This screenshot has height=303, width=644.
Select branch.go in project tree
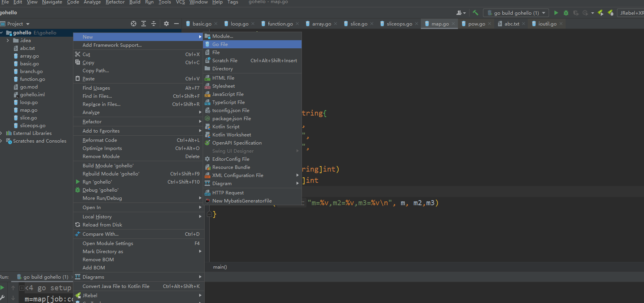click(31, 71)
